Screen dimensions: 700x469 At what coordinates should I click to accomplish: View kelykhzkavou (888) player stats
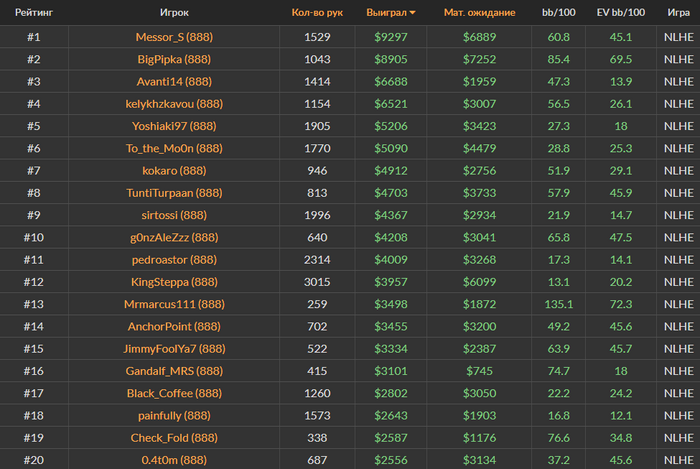174,104
